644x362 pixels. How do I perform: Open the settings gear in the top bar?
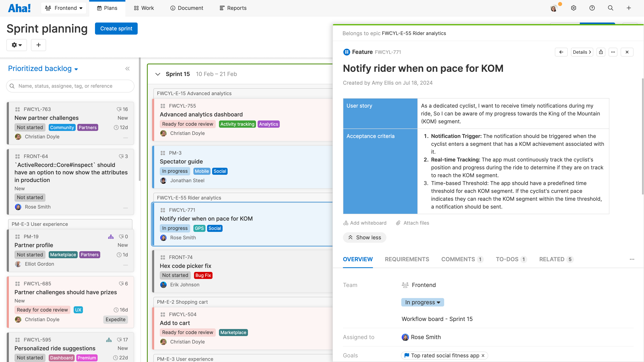(573, 8)
